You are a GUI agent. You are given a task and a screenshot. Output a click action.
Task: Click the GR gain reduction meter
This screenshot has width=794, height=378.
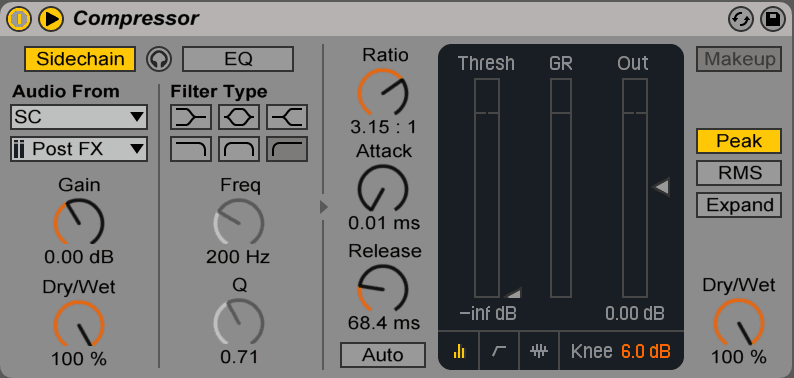click(561, 187)
